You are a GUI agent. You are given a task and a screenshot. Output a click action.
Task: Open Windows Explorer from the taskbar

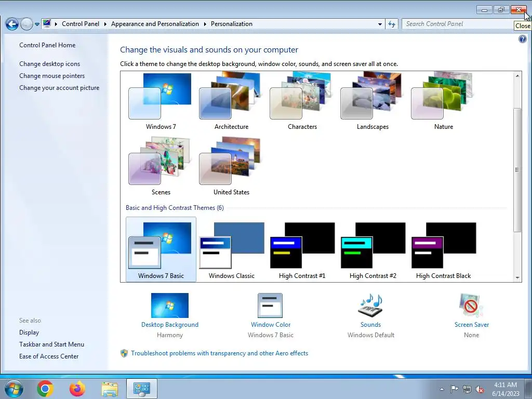click(x=110, y=389)
